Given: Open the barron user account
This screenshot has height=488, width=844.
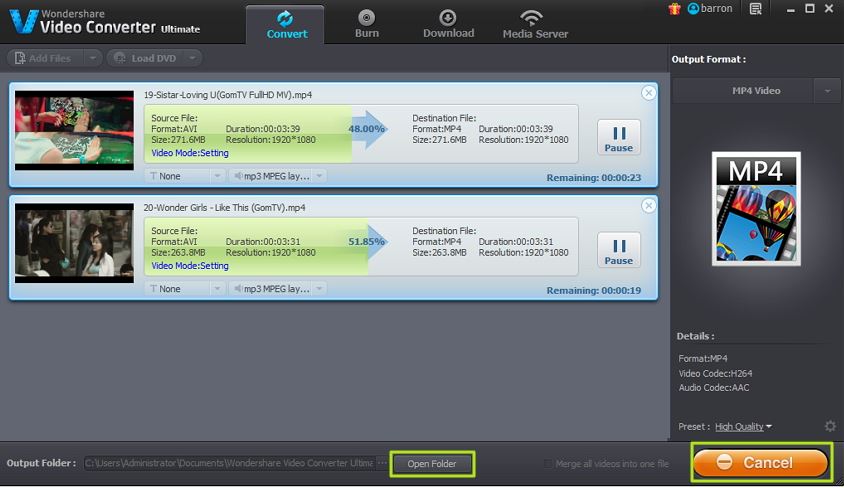Looking at the screenshot, I should click(x=710, y=9).
